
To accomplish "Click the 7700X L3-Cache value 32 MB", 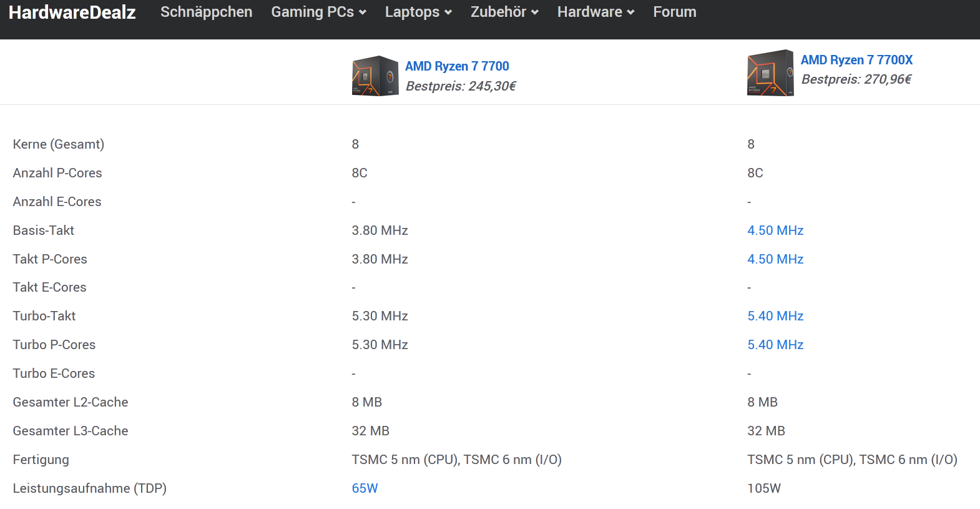I will pyautogui.click(x=766, y=431).
